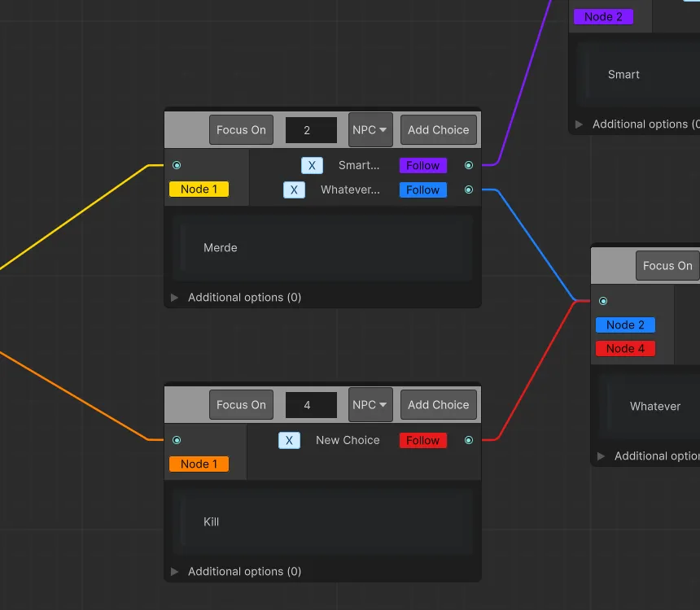Select the Node 4 red label on the Whatever node
Image resolution: width=700 pixels, height=610 pixels.
625,348
